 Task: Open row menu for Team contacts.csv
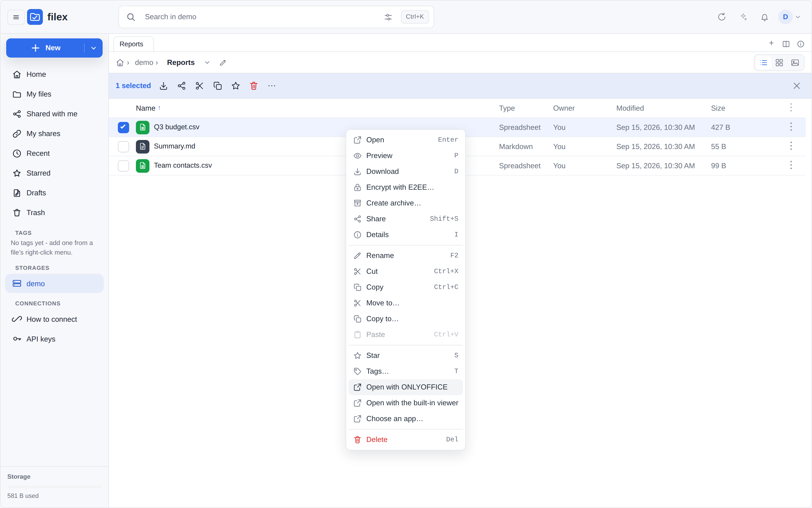[x=791, y=165]
